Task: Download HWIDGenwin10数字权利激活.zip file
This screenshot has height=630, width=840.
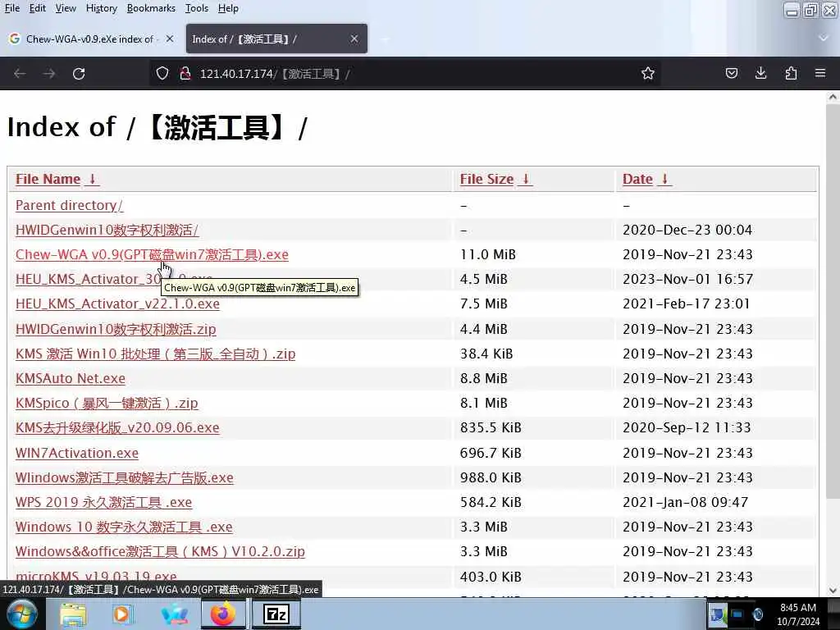Action: 116,329
